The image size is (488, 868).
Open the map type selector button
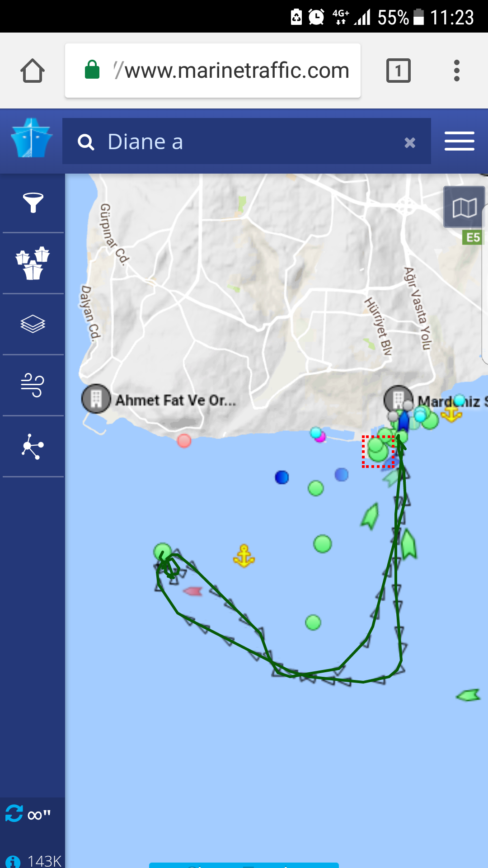tap(465, 207)
